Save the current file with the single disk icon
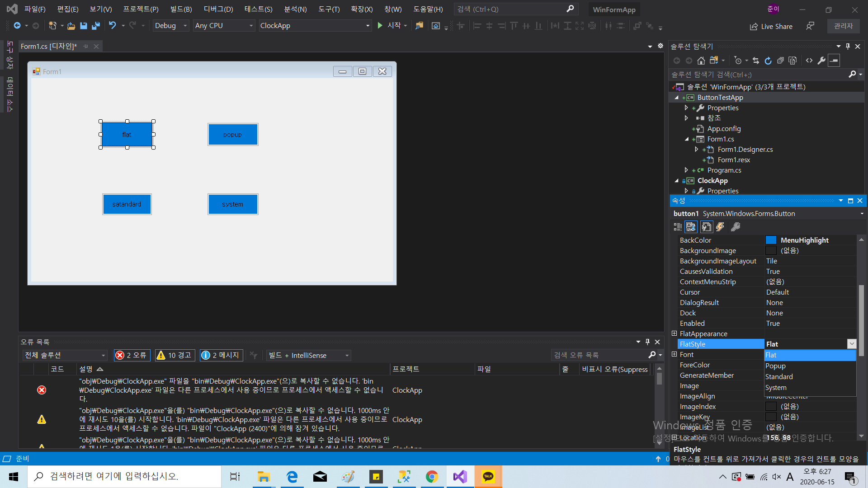Screen dimensions: 868x488 [84, 26]
